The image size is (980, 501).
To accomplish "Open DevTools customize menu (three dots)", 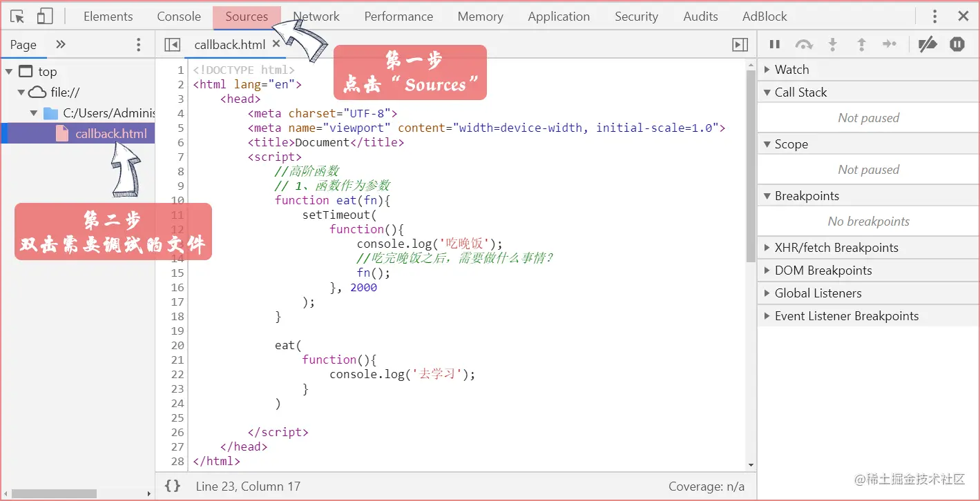I will pyautogui.click(x=935, y=17).
